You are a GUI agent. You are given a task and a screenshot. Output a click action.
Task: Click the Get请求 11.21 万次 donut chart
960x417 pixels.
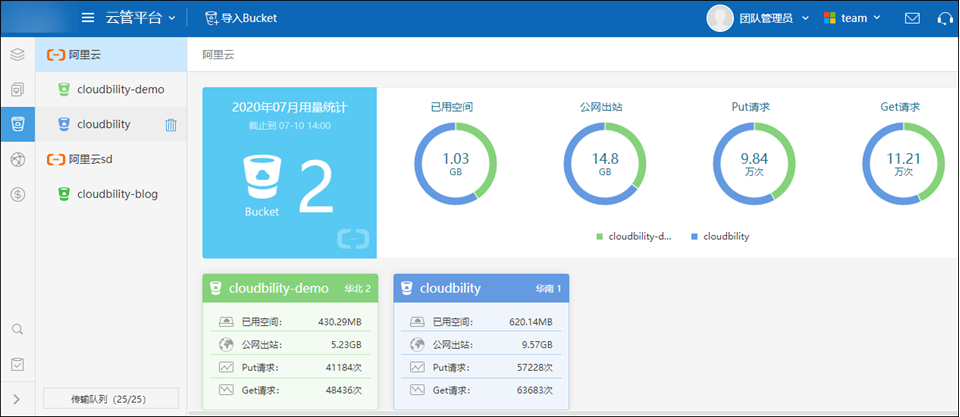[x=904, y=163]
